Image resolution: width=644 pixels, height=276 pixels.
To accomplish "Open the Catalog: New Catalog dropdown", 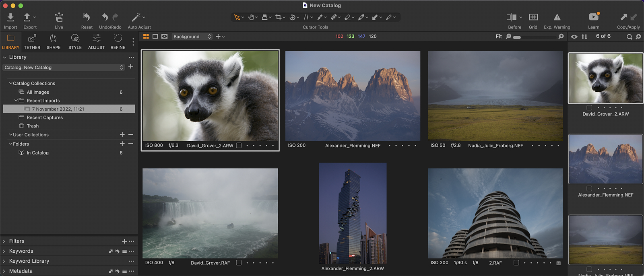I will coord(64,68).
